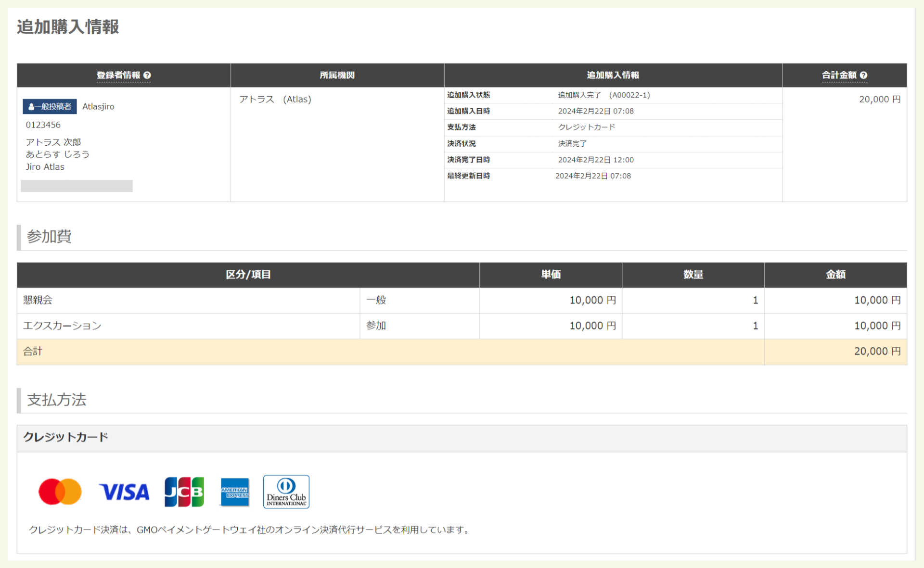Select the 支払方法 section heading

pyautogui.click(x=56, y=400)
